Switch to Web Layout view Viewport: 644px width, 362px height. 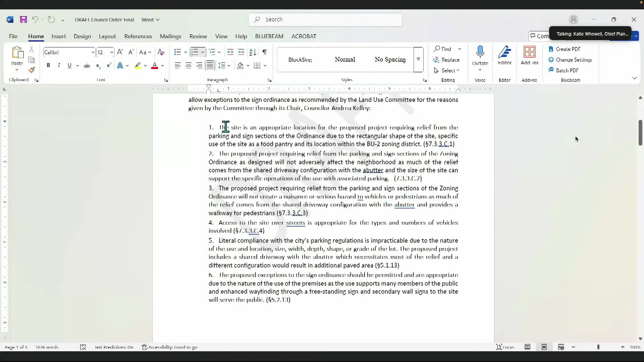click(561, 347)
